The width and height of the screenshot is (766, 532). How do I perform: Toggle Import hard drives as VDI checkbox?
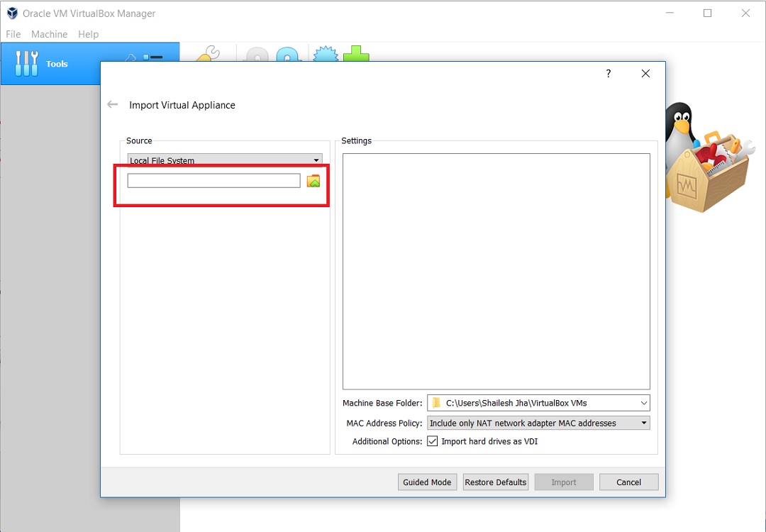[433, 441]
